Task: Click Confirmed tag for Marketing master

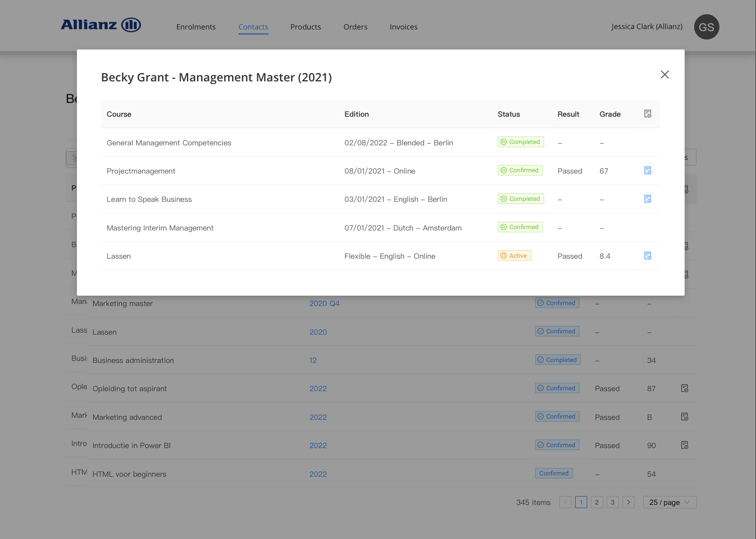Action: coord(557,303)
